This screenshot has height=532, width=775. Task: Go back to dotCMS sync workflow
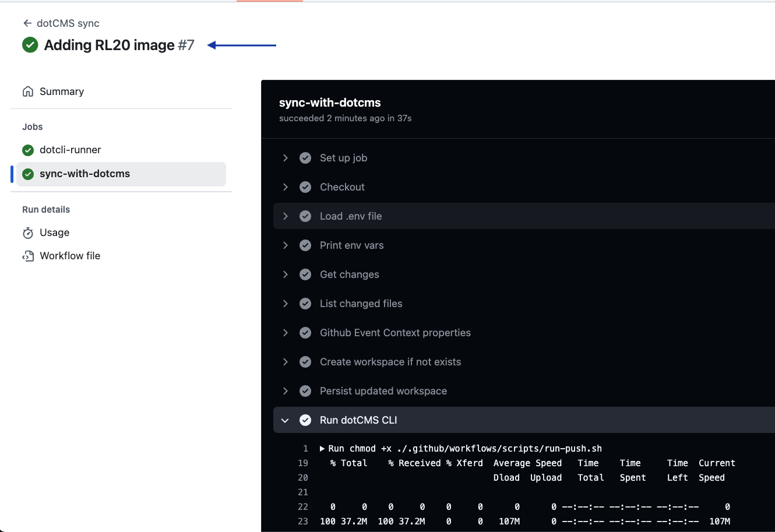[x=68, y=23]
